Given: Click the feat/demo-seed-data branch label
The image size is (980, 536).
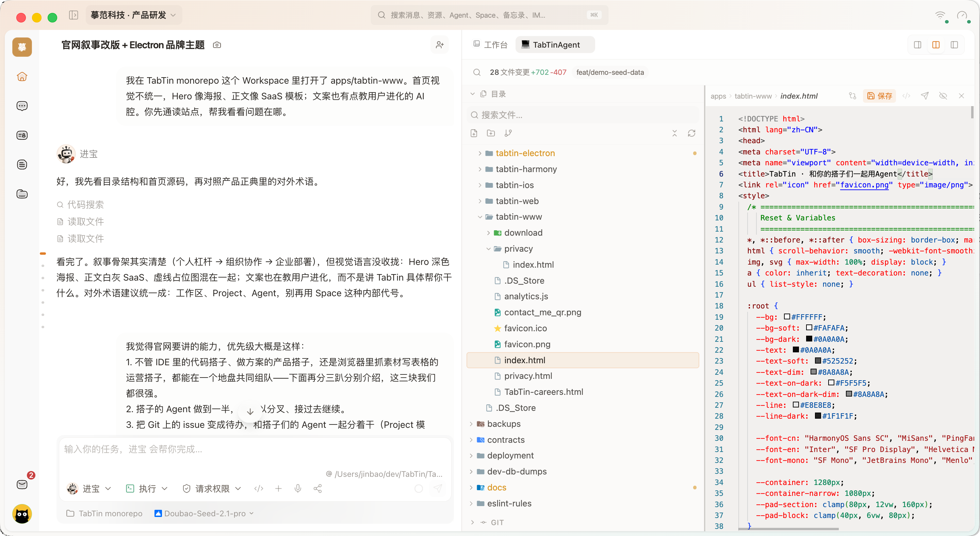Looking at the screenshot, I should click(610, 72).
